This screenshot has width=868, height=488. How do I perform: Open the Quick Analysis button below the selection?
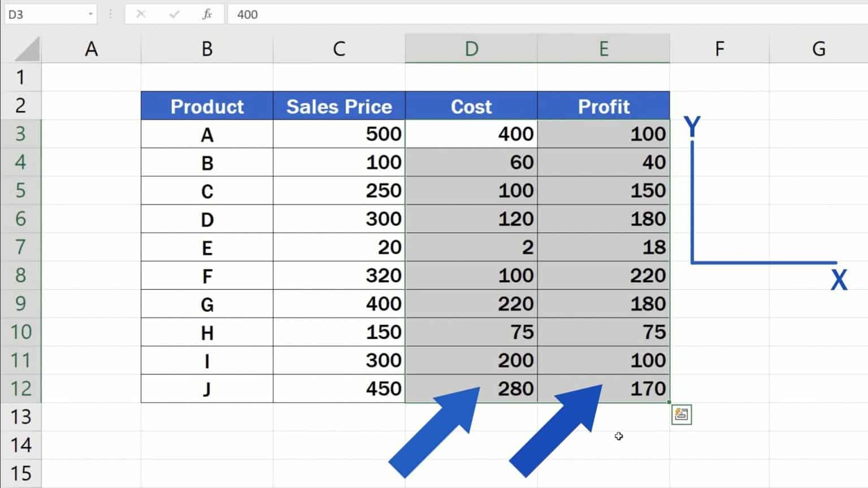tap(681, 415)
